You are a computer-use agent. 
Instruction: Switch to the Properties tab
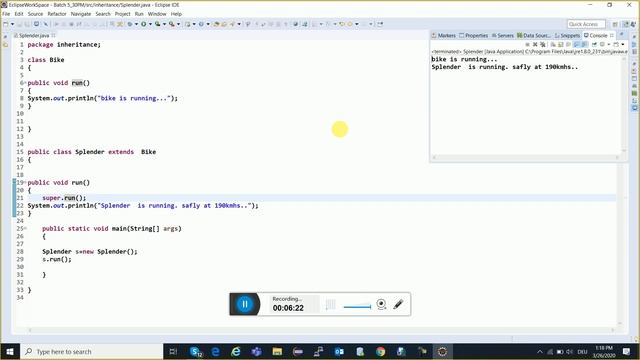(x=473, y=36)
